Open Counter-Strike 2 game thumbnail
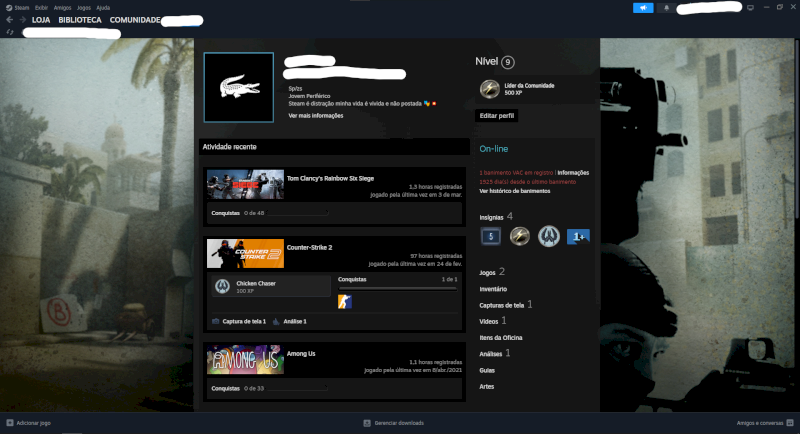Viewport: 800px width, 434px height. coord(245,253)
